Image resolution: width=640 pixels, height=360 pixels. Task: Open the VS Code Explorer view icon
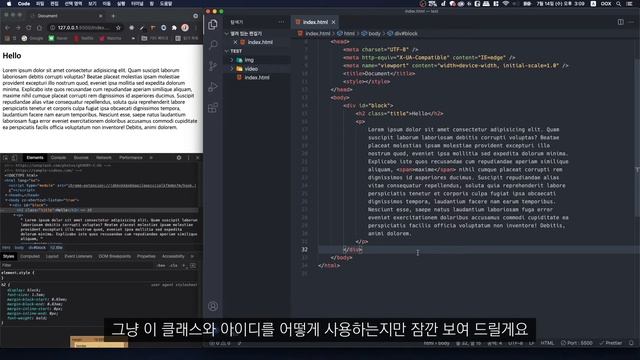point(213,24)
